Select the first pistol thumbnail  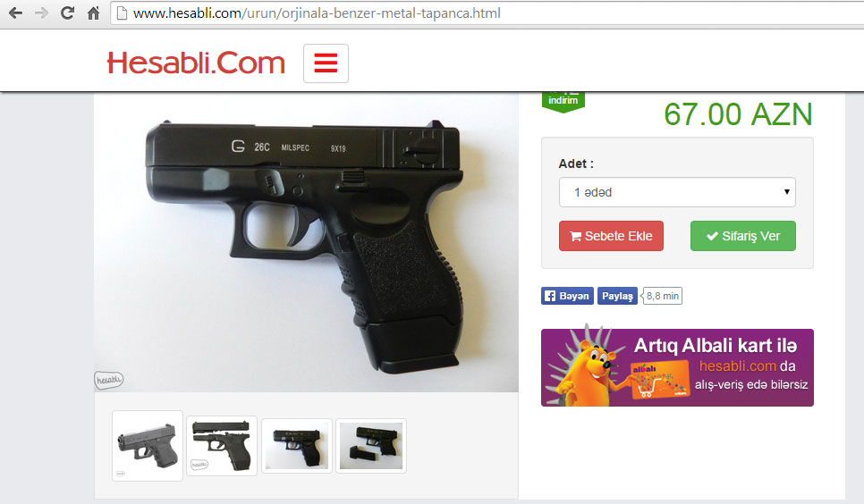point(147,446)
